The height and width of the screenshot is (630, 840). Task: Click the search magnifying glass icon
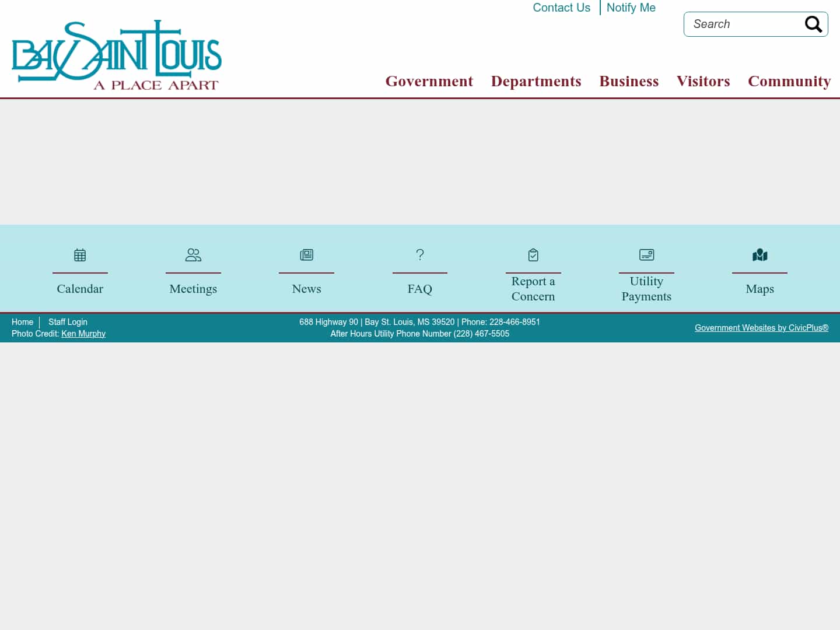pyautogui.click(x=813, y=24)
